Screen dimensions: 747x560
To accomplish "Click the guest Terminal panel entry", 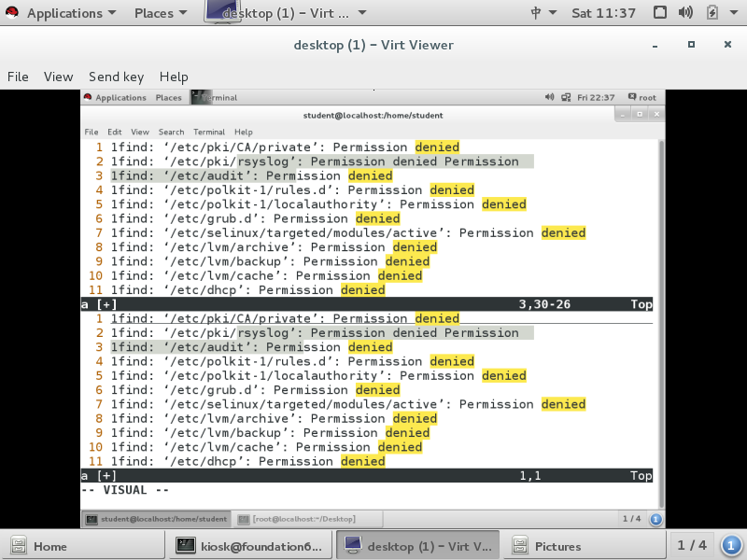I will pyautogui.click(x=215, y=98).
